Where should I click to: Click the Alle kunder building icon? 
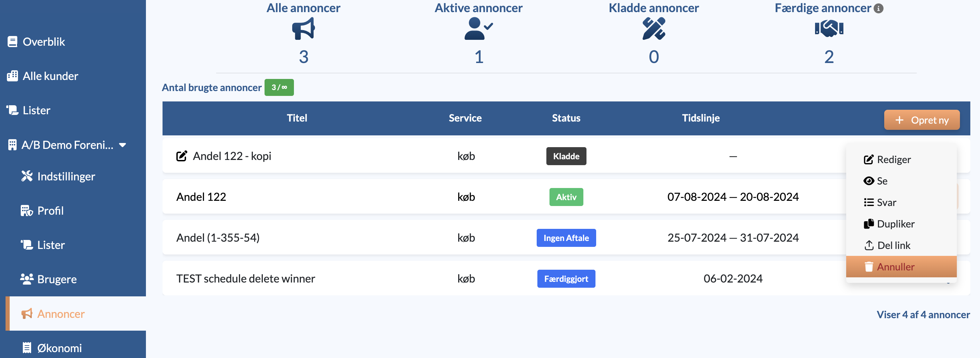coord(12,76)
